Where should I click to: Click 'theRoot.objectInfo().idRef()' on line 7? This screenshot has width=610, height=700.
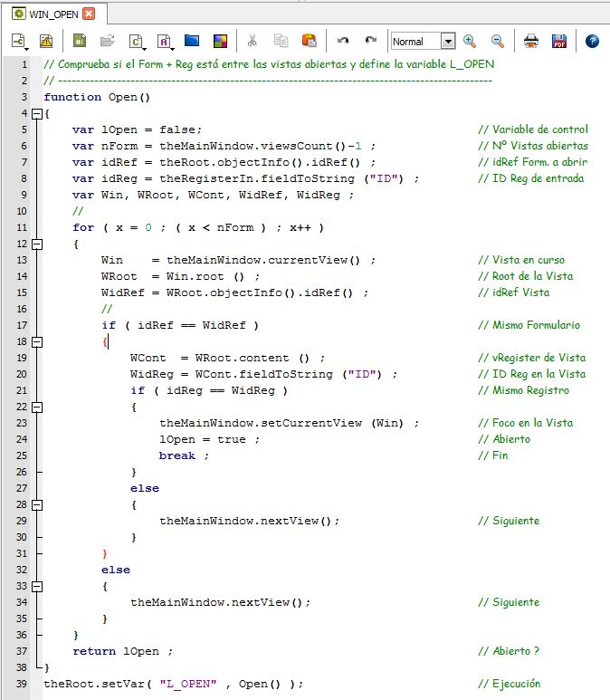coord(260,162)
